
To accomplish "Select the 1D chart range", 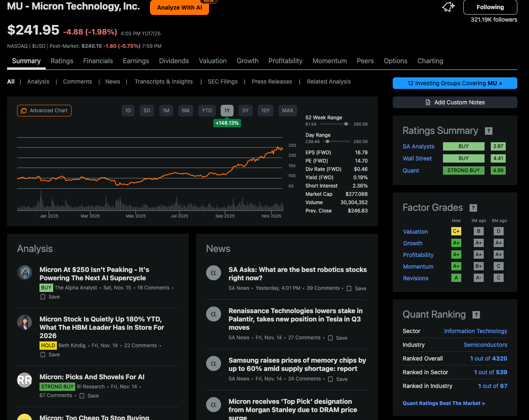I will tap(128, 111).
